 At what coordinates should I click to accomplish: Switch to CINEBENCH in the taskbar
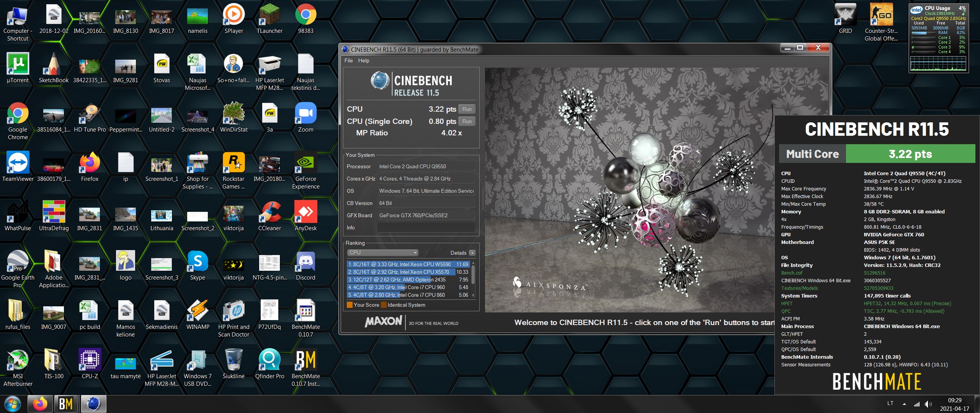(x=93, y=404)
